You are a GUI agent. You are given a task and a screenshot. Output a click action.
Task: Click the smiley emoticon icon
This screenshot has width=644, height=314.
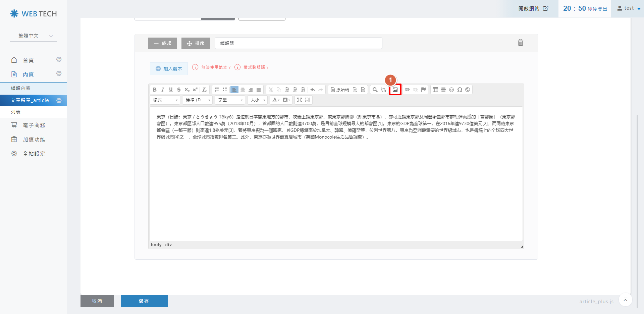(451, 90)
